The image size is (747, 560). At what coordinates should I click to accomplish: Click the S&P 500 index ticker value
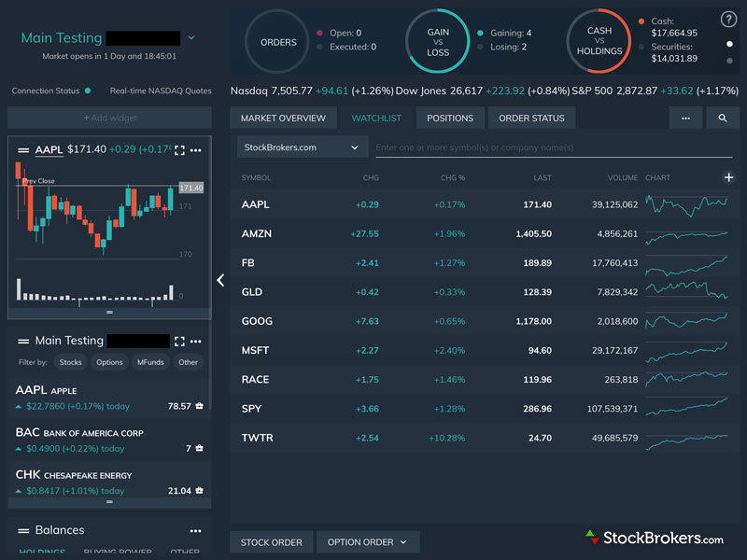[x=637, y=91]
